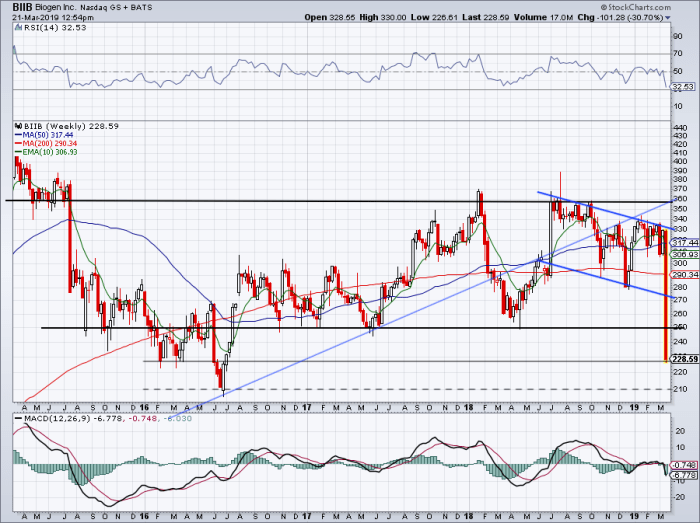This screenshot has width=700, height=523.
Task: Click the 'BIIB (Weekly) 228.59' legend label
Action: click(71, 126)
